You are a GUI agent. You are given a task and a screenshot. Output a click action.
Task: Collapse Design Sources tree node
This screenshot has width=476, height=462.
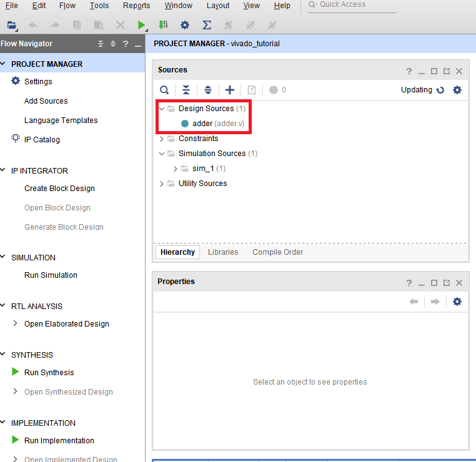162,109
